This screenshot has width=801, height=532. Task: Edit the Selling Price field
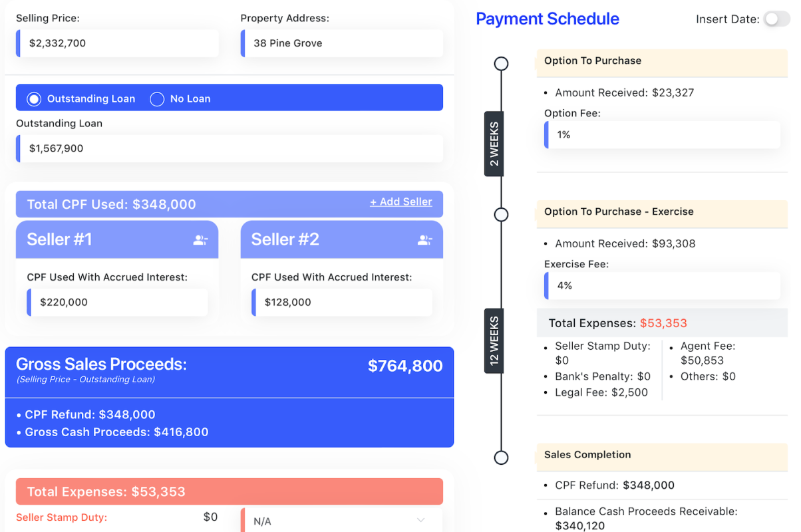coord(117,43)
